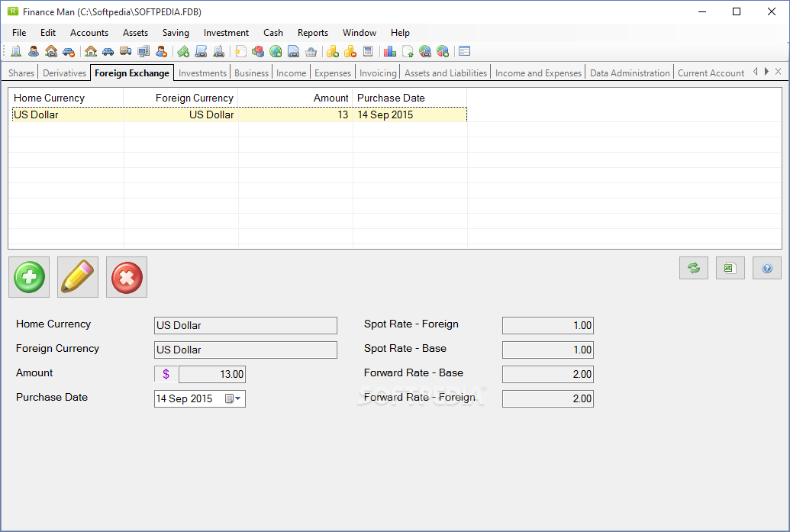Screen dimensions: 790x532
Task: Switch to the Expenses tab
Action: 333,73
